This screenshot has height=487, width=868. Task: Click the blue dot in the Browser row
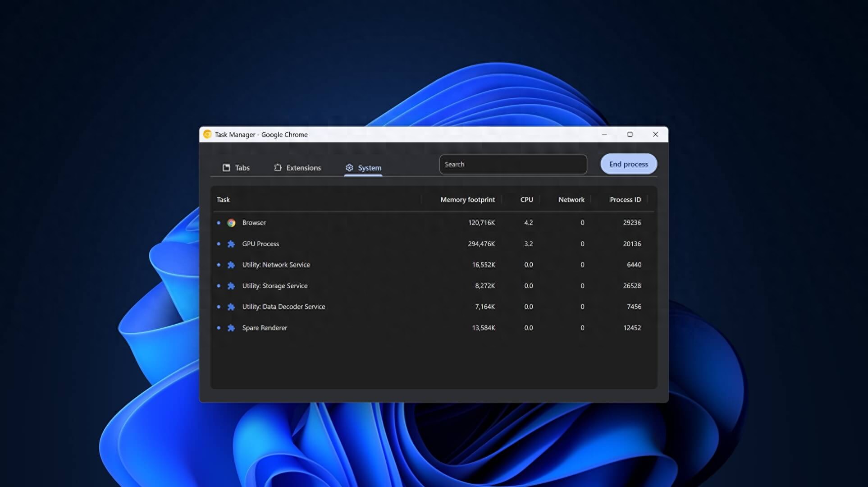pos(219,223)
